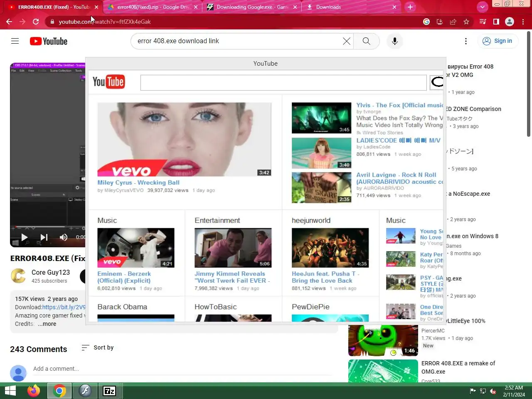This screenshot has height=399, width=532.
Task: Open a new browser tab
Action: click(410, 7)
